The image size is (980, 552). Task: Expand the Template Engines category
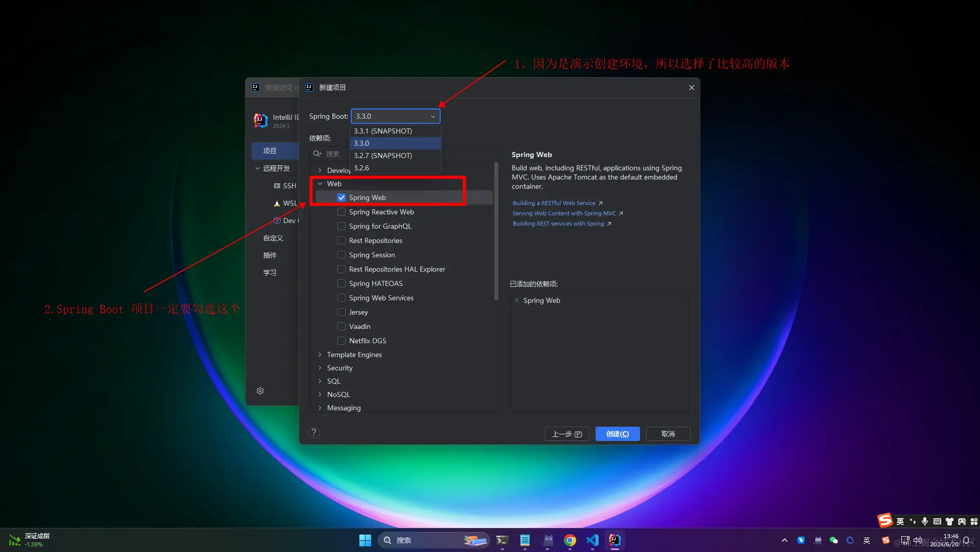coord(320,355)
